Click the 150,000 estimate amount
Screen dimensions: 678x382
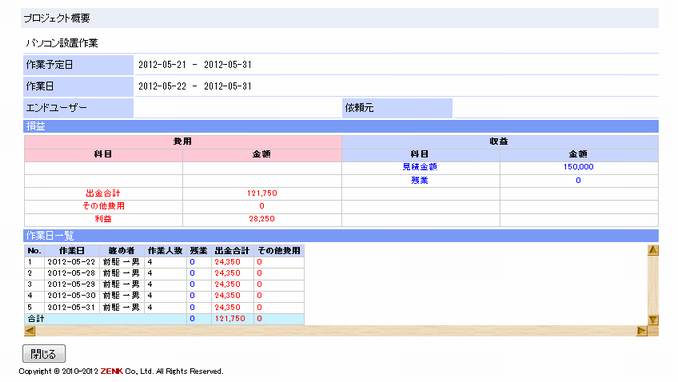click(578, 167)
